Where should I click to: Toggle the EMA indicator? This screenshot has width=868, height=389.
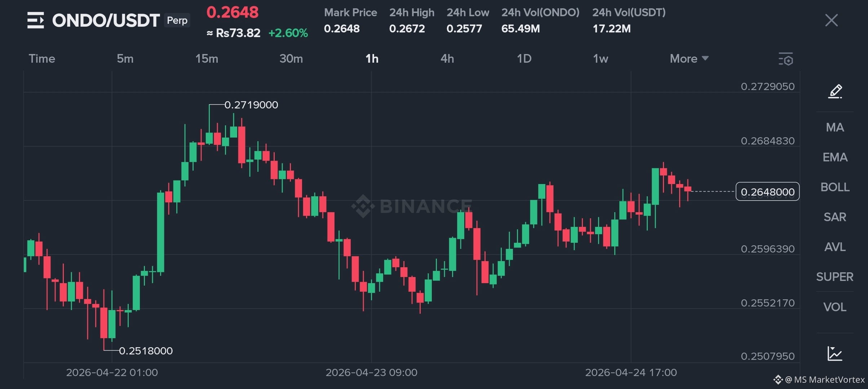(835, 157)
